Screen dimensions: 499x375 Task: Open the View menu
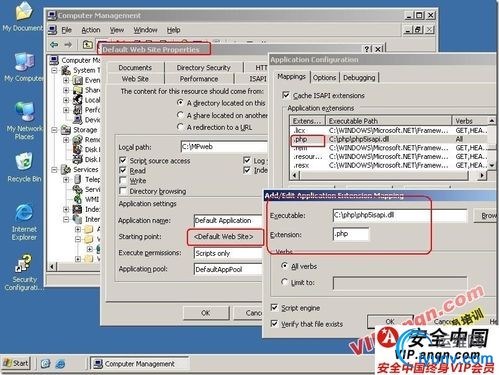pyautogui.click(x=117, y=30)
